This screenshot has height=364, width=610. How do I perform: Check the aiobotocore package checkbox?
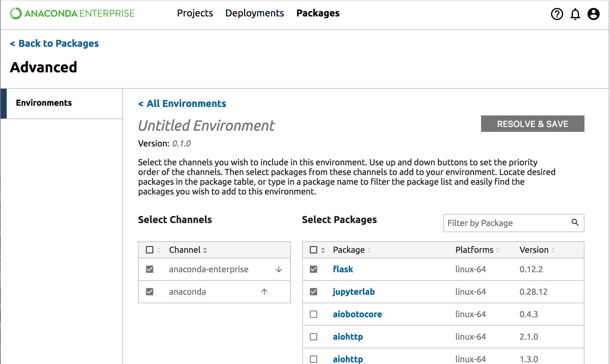(313, 314)
